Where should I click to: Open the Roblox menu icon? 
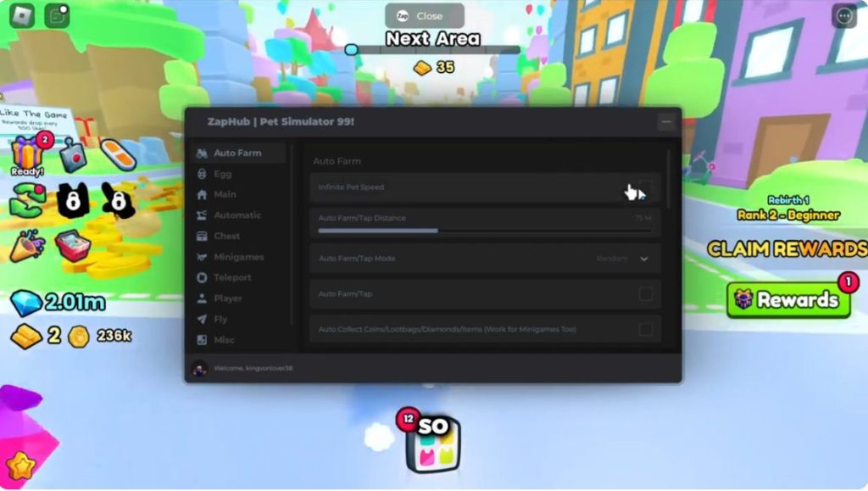point(22,15)
